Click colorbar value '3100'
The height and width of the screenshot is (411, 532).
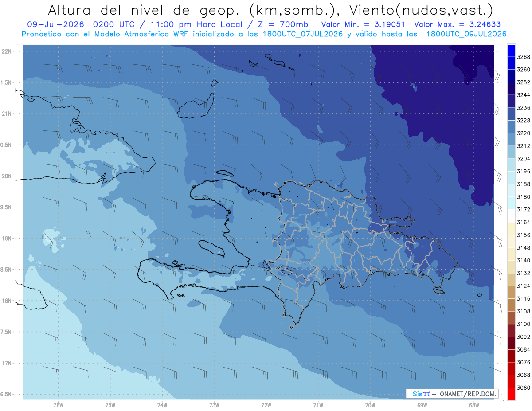(x=524, y=324)
